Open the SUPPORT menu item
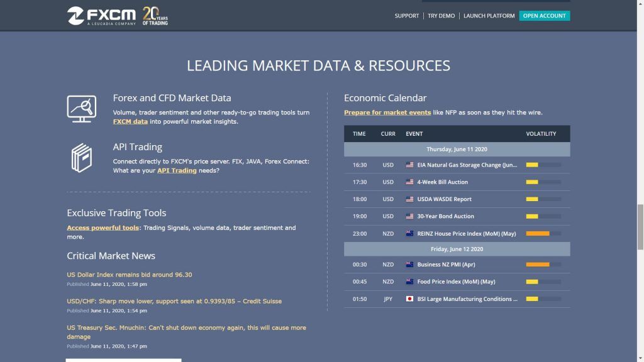The height and width of the screenshot is (362, 644). [407, 16]
